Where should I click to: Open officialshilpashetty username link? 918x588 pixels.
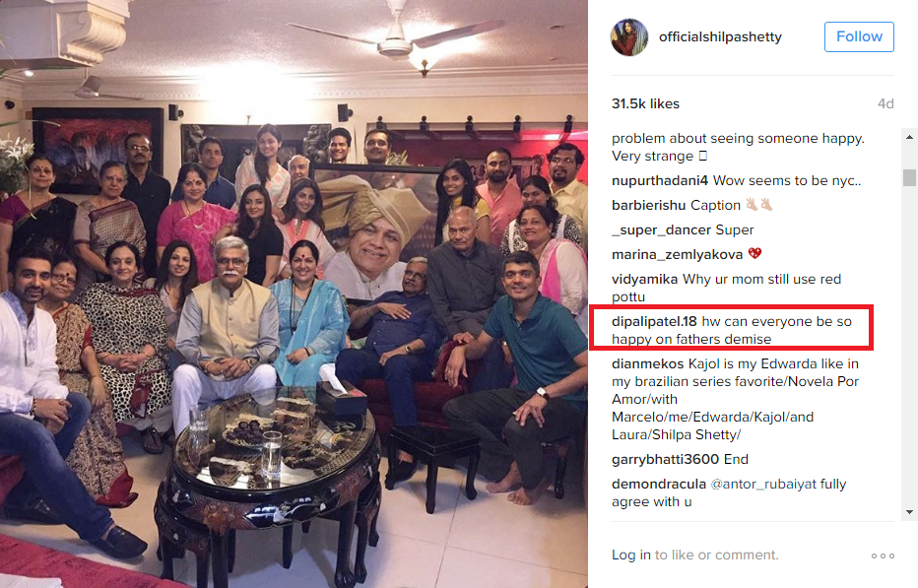click(x=720, y=36)
